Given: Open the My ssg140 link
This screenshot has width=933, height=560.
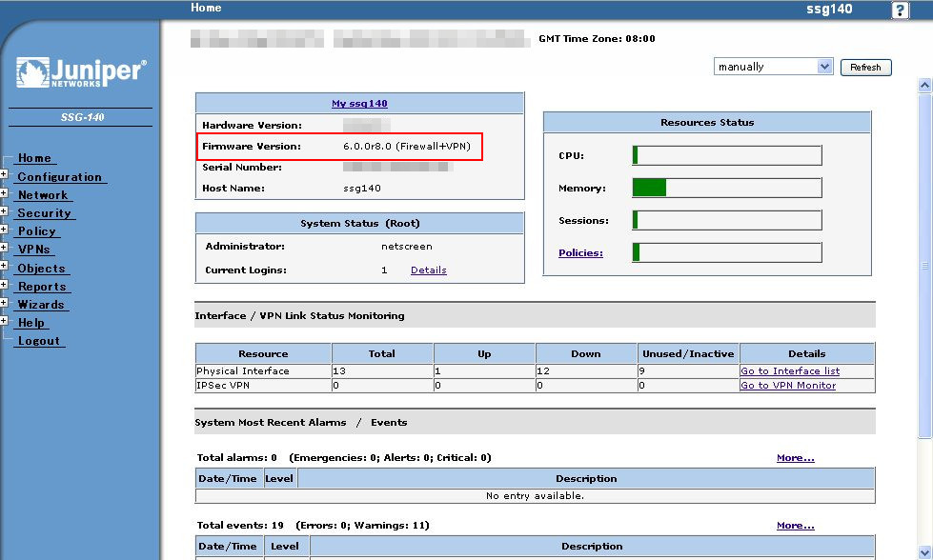Looking at the screenshot, I should (x=359, y=104).
